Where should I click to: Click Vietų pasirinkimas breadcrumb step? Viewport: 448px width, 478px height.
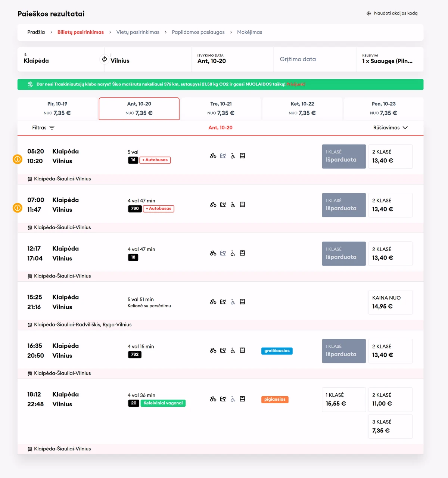(138, 32)
